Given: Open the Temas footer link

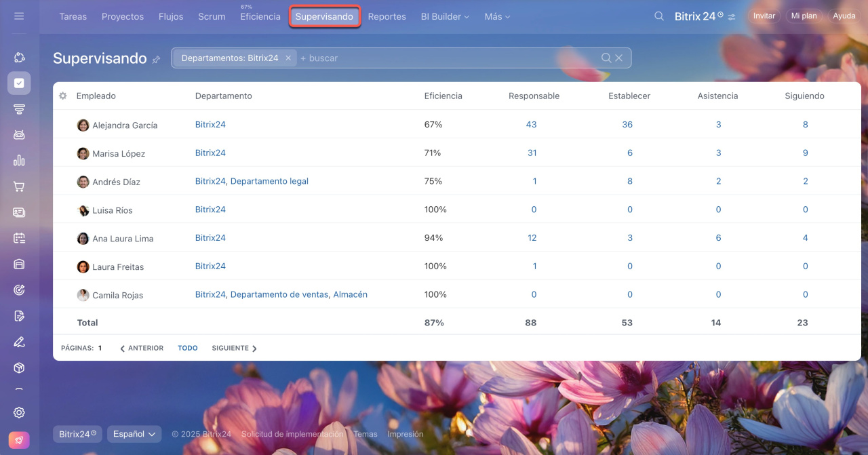Looking at the screenshot, I should coord(366,434).
